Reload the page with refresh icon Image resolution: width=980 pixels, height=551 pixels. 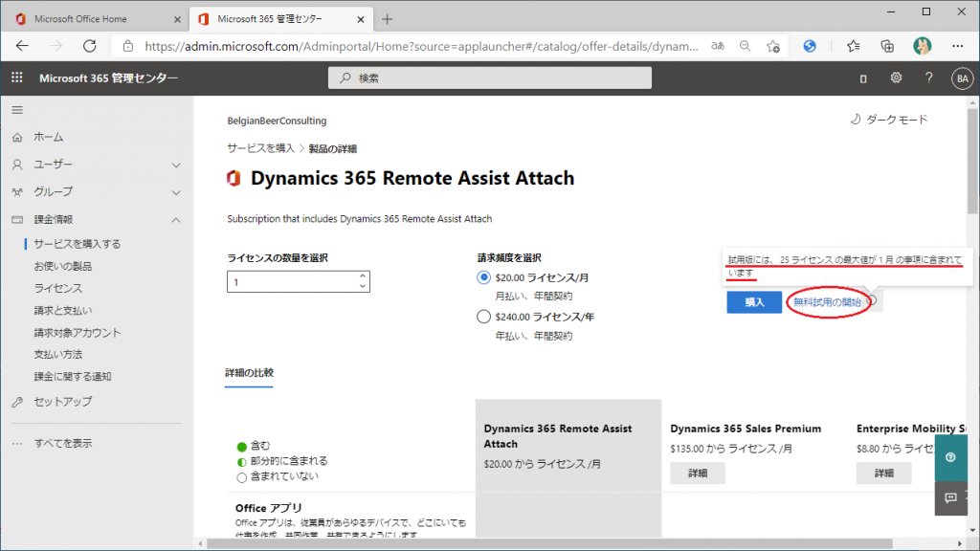click(x=90, y=46)
